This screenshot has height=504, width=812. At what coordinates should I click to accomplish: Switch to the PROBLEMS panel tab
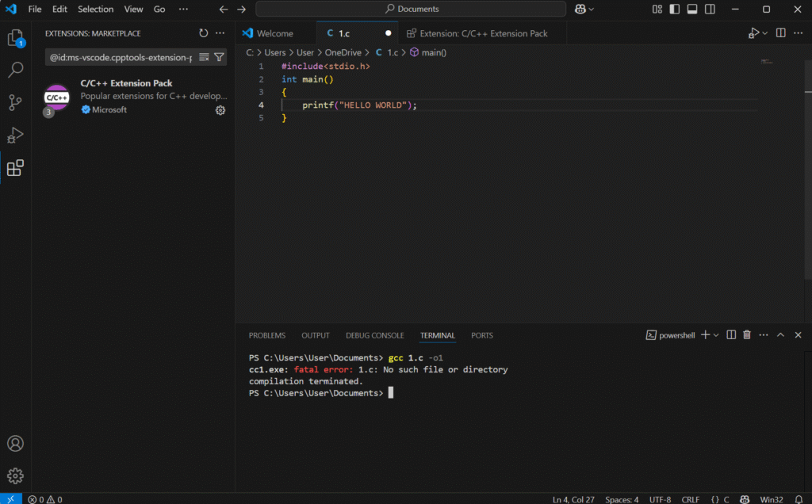click(266, 335)
